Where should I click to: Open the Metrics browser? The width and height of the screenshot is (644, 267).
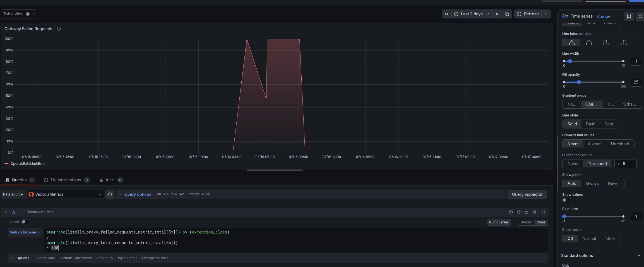[25, 232]
